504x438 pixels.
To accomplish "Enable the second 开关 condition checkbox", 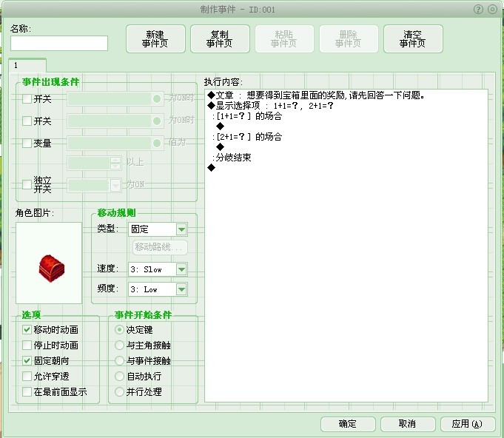I will [x=27, y=121].
